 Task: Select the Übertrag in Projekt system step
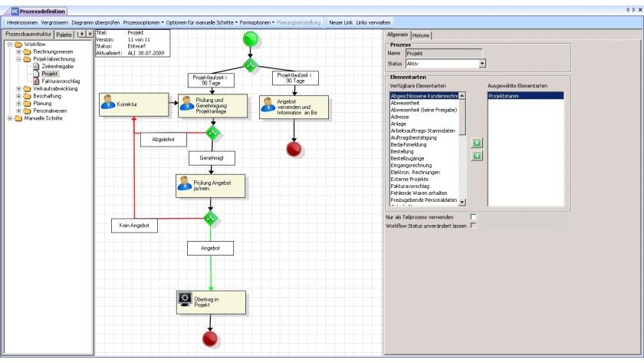pos(211,302)
